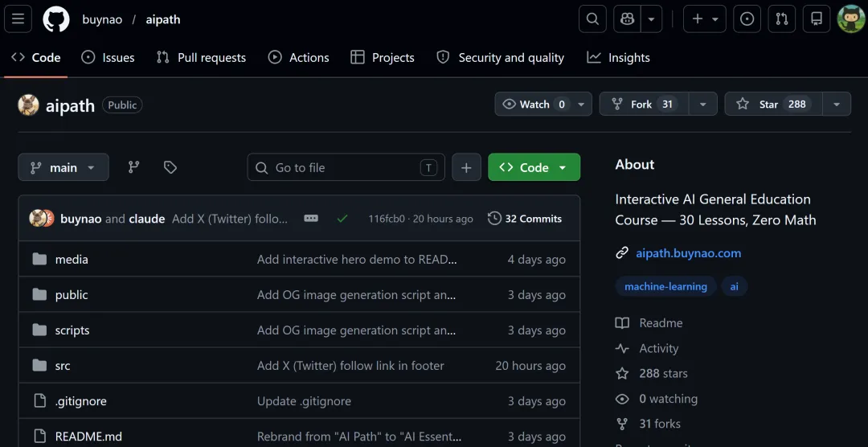868x447 pixels.
Task: Visit aipath.buynao.com website link
Action: click(x=688, y=253)
